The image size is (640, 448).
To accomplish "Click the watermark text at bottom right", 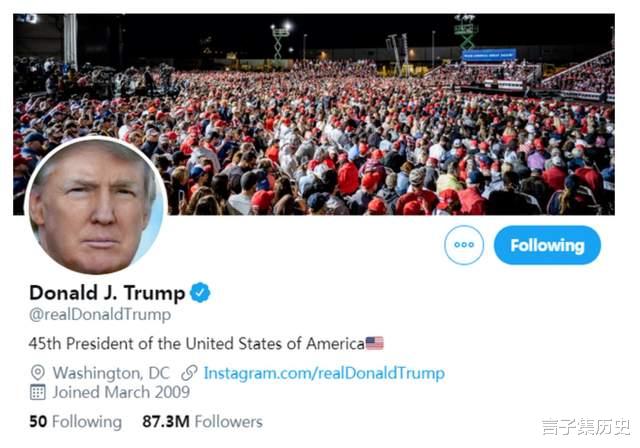I will coord(586,427).
